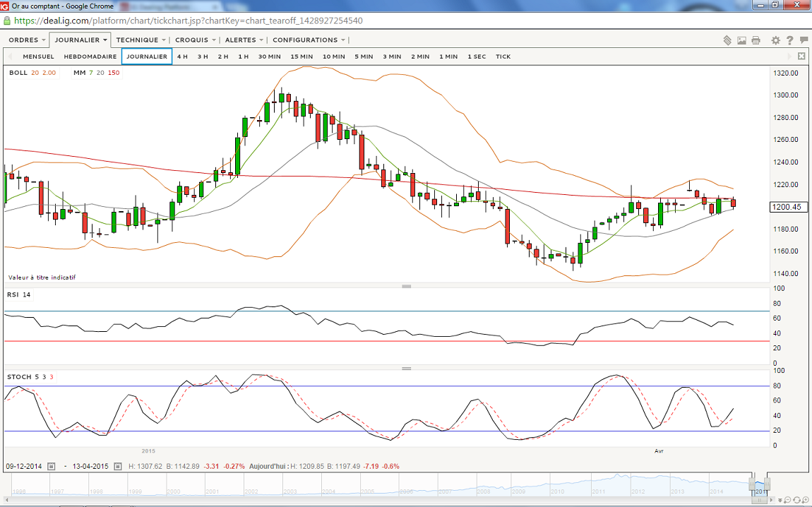Select the 1 H timeframe
This screenshot has height=507, width=812.
tap(243, 56)
